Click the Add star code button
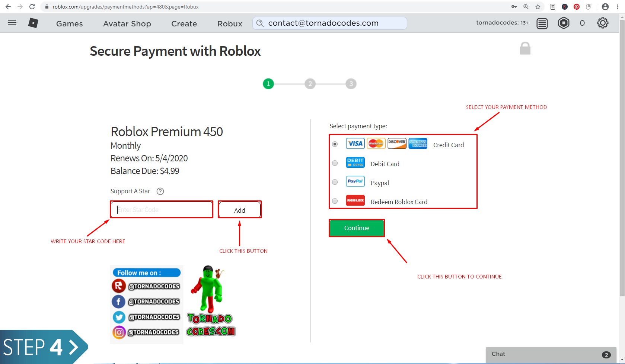This screenshot has height=364, width=625. [x=240, y=210]
